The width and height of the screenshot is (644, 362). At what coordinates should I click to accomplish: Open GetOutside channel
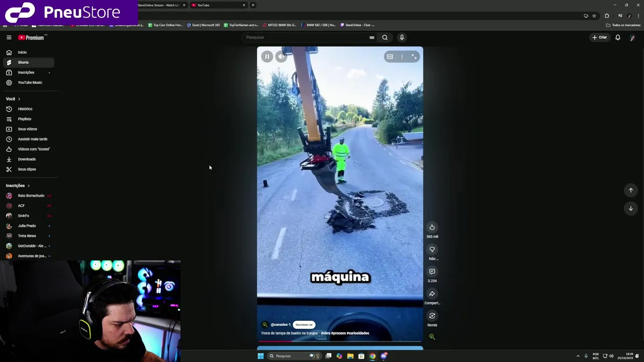click(x=28, y=246)
